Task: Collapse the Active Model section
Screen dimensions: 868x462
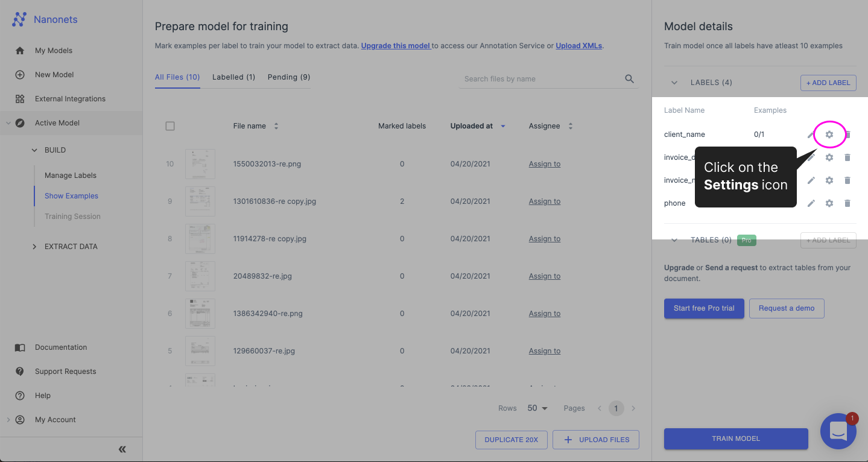Action: click(x=8, y=123)
